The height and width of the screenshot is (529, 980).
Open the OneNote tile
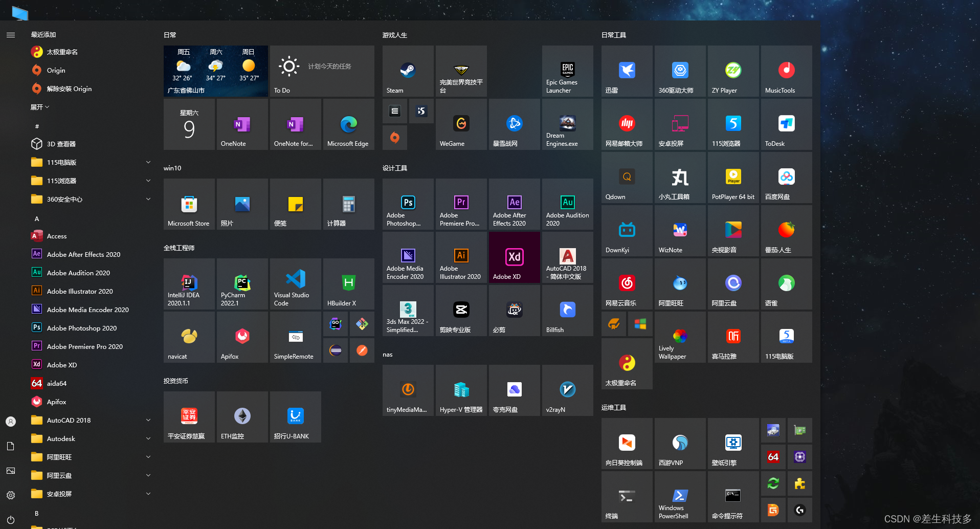click(242, 124)
